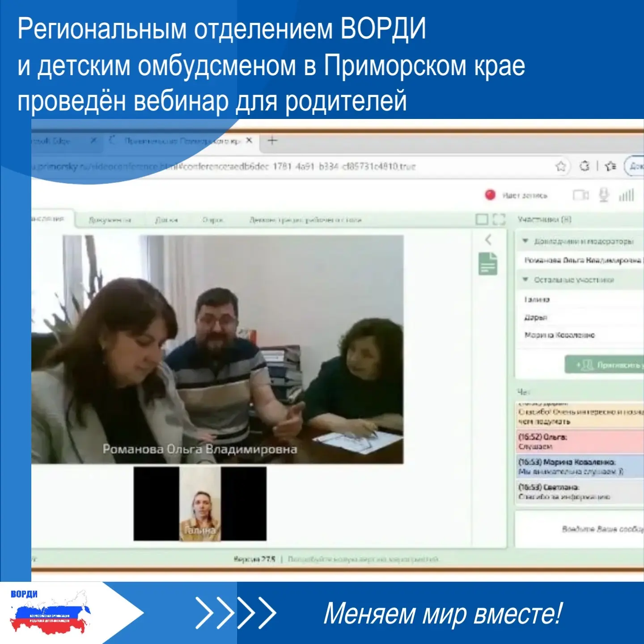Open the green document icon
This screenshot has width=644, height=644.
[x=488, y=263]
